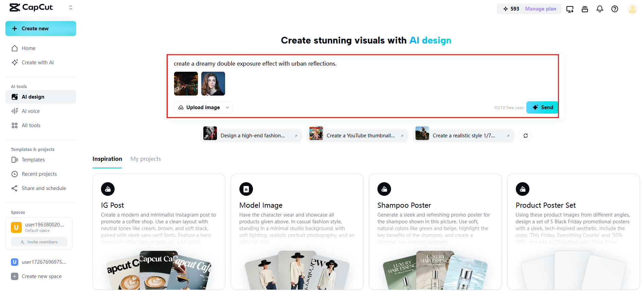
Task: Open the stacked layers icon in header
Action: tap(585, 9)
